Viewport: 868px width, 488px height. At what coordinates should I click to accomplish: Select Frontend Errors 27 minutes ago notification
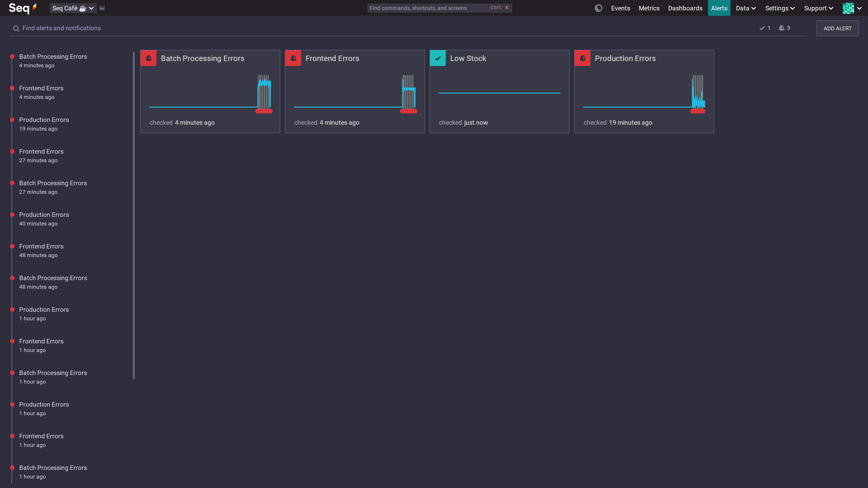click(x=41, y=156)
